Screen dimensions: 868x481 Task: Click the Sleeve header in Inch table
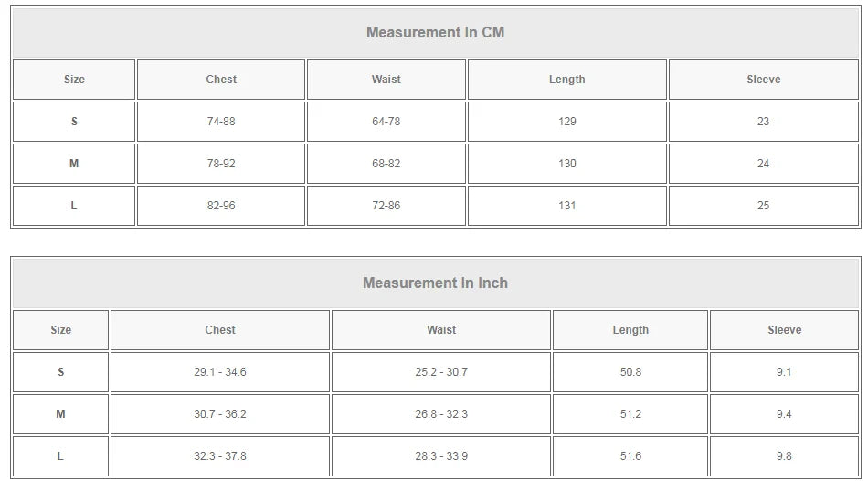click(784, 330)
